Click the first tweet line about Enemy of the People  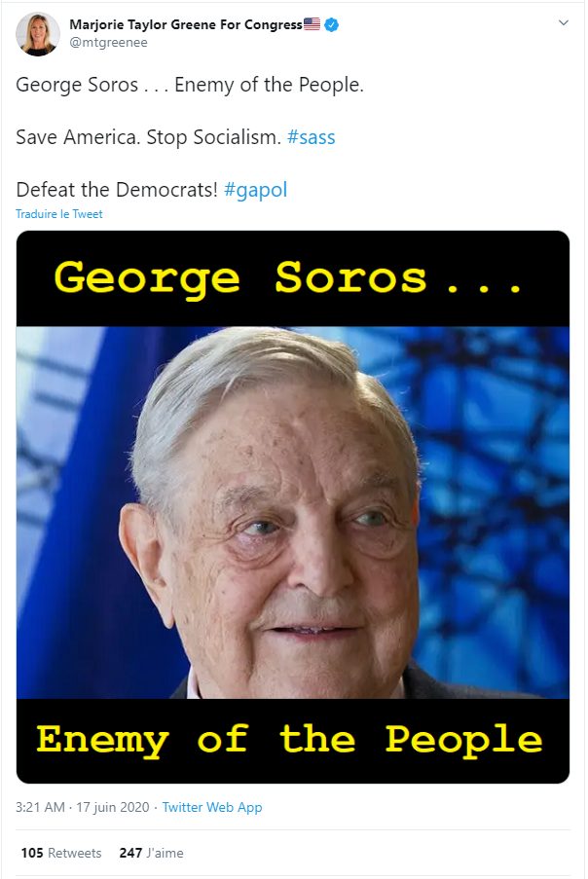[x=190, y=85]
